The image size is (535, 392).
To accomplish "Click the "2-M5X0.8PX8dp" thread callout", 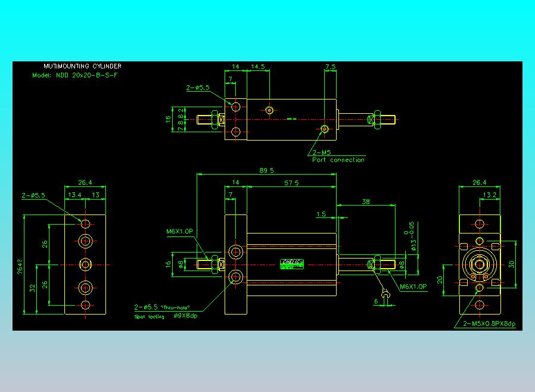I will 489,323.
